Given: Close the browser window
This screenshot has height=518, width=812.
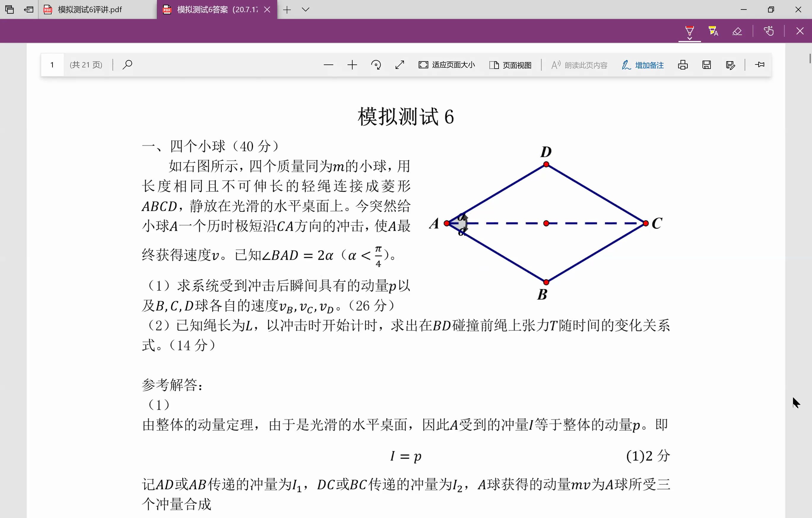Looking at the screenshot, I should [x=798, y=10].
